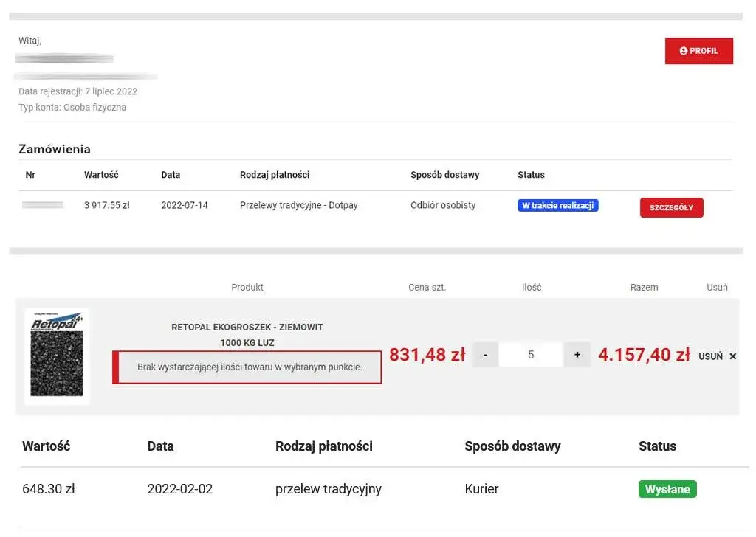Click the unit price 831,48 zł
This screenshot has height=537, width=756.
click(x=427, y=355)
